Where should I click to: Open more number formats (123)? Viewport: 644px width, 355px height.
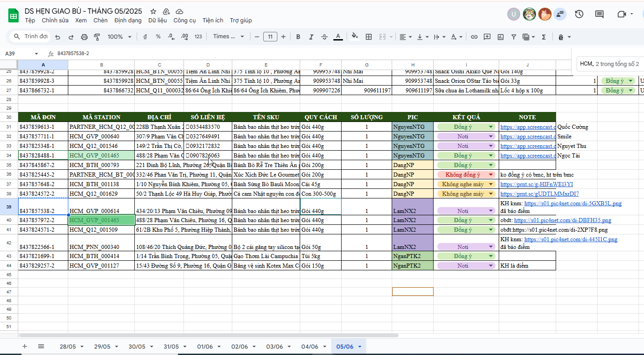(x=198, y=36)
